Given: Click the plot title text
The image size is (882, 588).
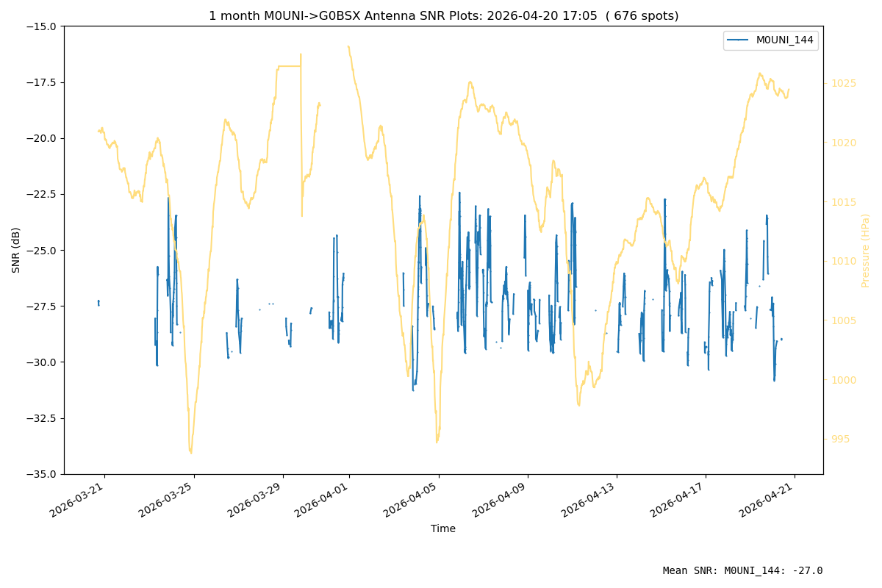Looking at the screenshot, I should [x=443, y=16].
